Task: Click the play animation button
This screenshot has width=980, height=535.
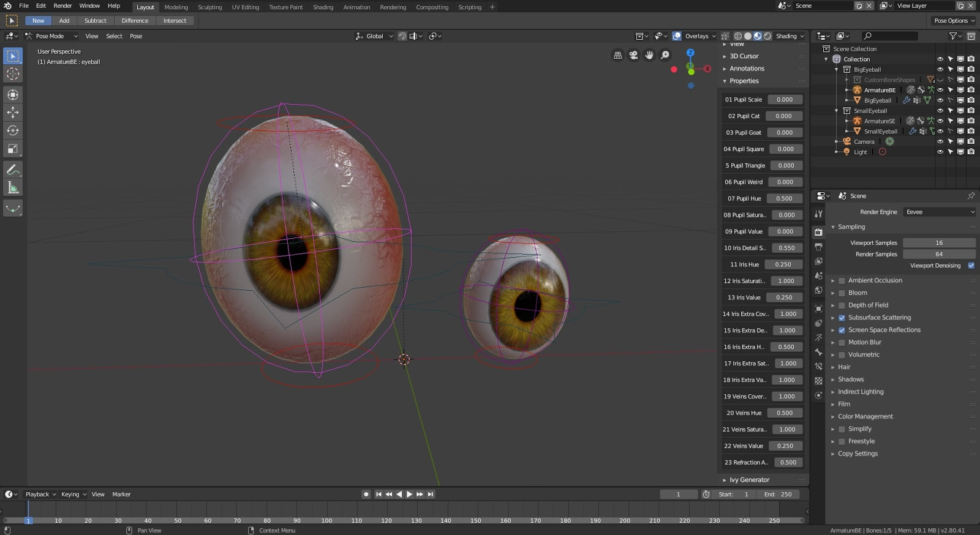Action: tap(409, 494)
